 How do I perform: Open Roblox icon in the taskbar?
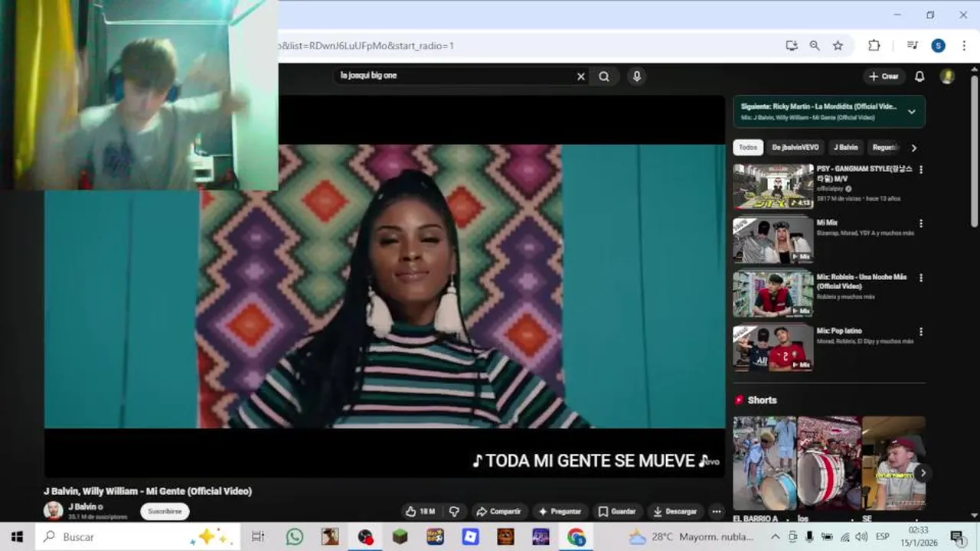[470, 537]
